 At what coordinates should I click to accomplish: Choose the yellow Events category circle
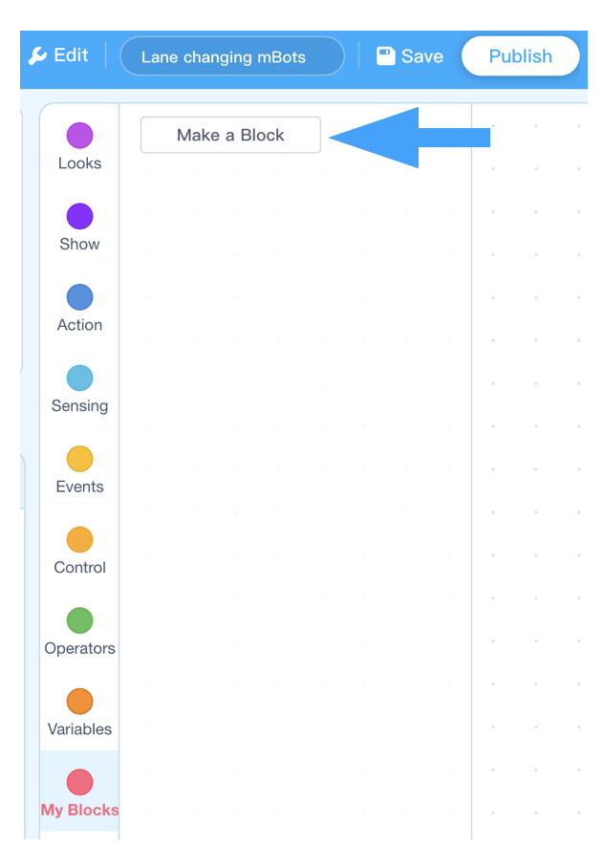coord(79,459)
